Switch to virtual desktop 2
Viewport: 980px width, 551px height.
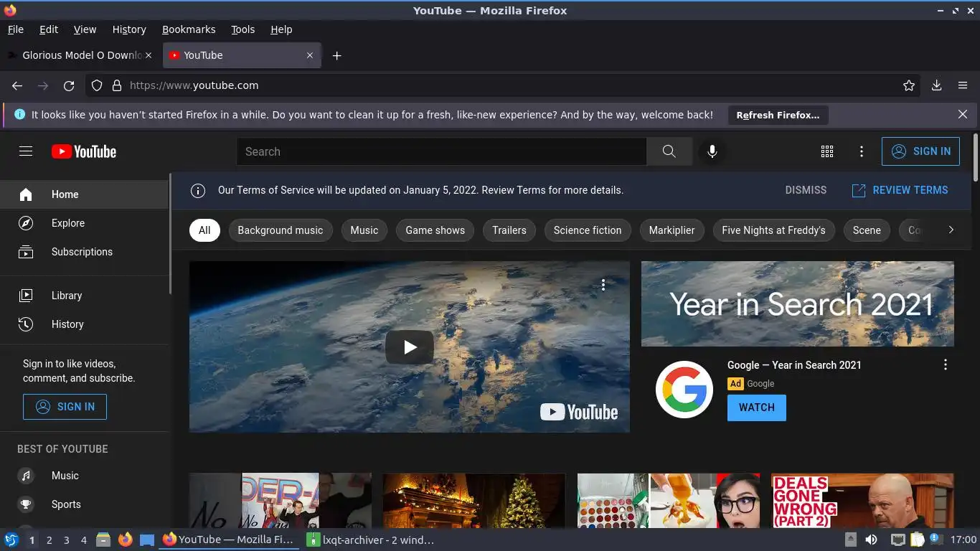49,540
